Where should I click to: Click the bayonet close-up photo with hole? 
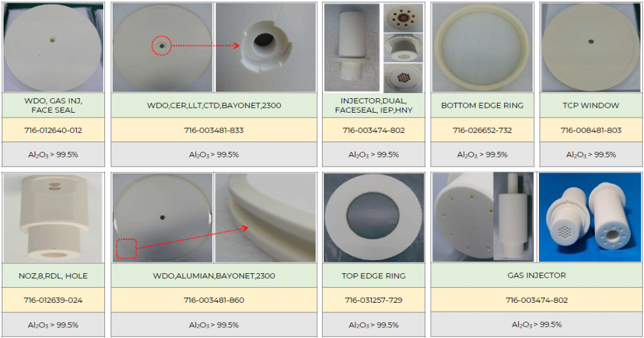click(x=266, y=47)
